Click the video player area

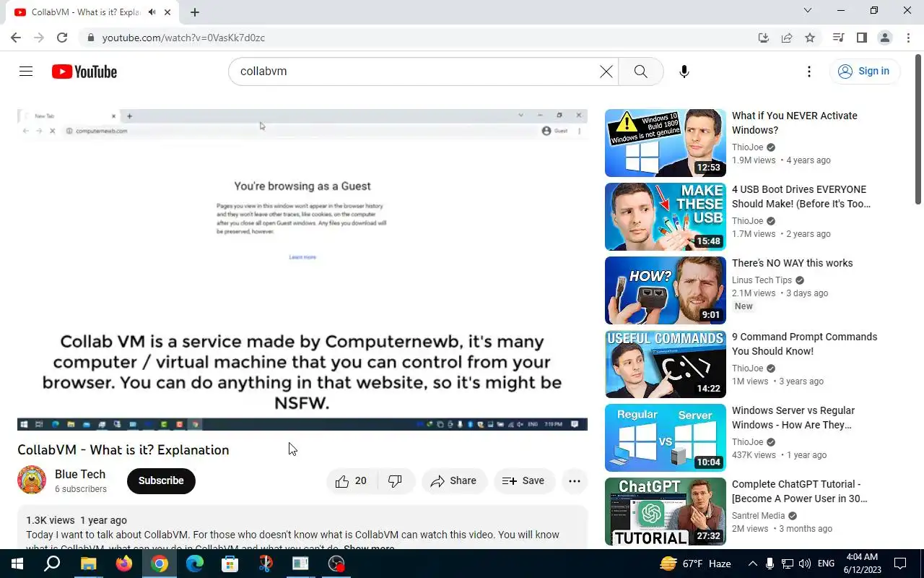[302, 269]
